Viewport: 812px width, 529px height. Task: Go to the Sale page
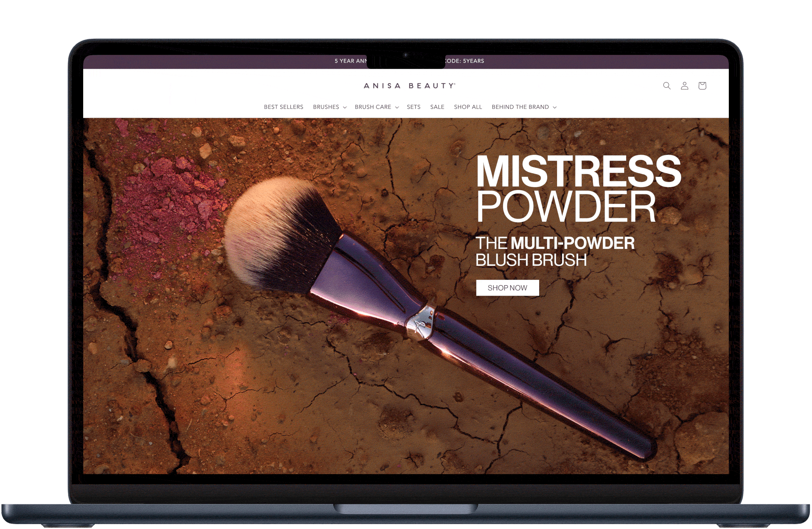[437, 107]
